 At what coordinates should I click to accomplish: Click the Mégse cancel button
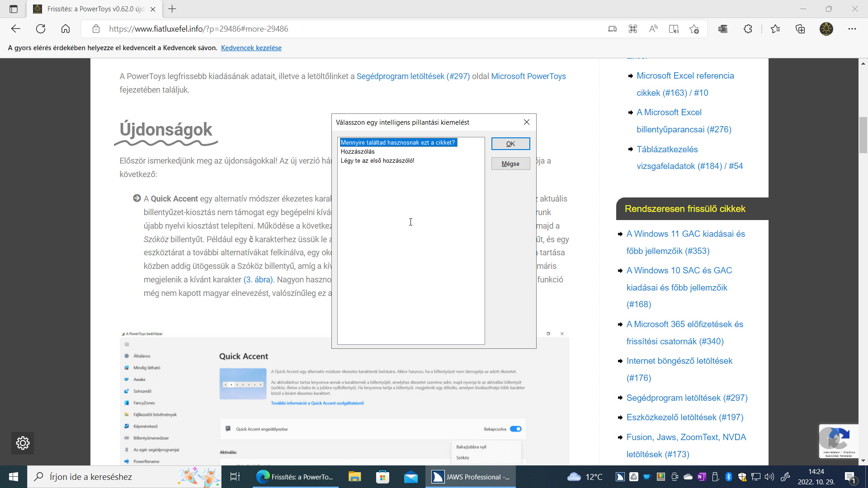(x=510, y=164)
